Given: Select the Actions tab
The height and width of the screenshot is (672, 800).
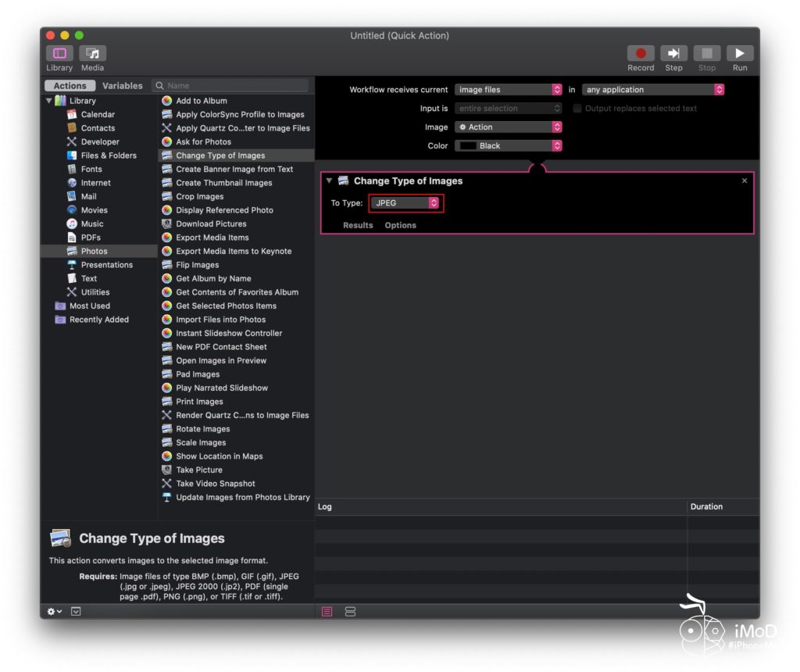Looking at the screenshot, I should (x=70, y=86).
